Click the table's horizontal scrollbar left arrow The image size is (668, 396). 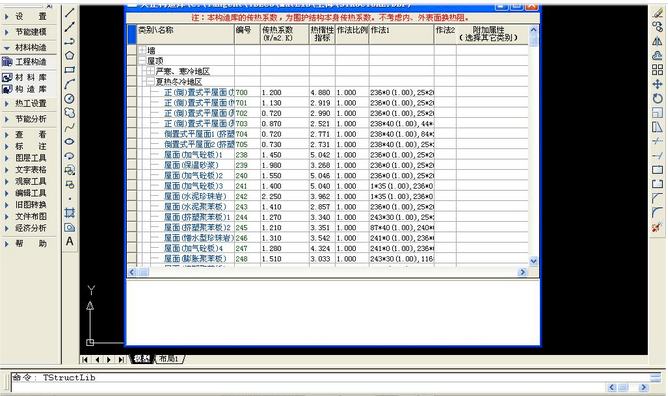point(132,272)
